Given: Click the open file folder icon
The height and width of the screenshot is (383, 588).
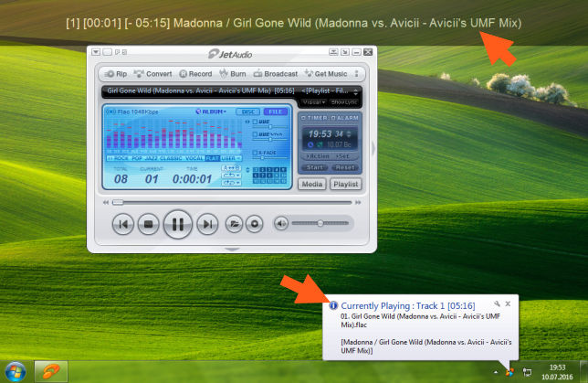Looking at the screenshot, I should [234, 224].
